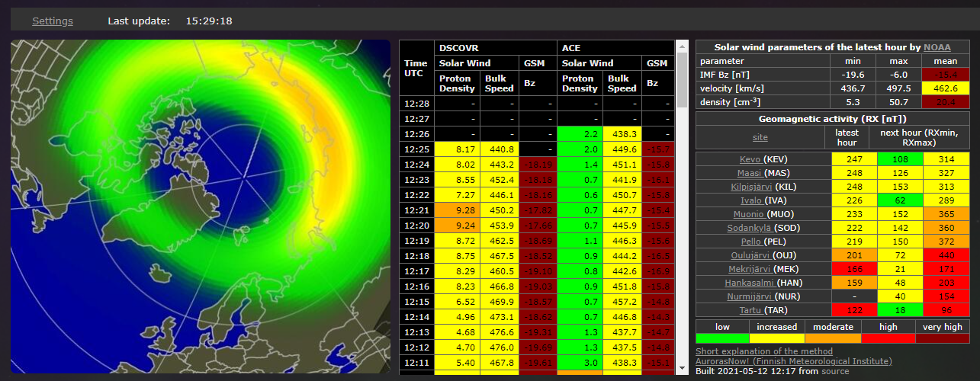Viewport: 980px width, 381px height.
Task: Click the 'Last update:' time 15:29:18
Action: [x=209, y=21]
